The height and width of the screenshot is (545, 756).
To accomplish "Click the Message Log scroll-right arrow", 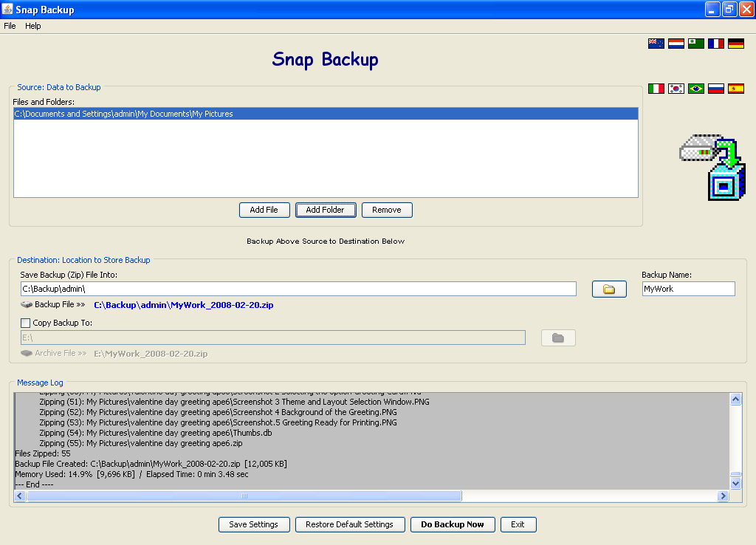I will [x=723, y=496].
